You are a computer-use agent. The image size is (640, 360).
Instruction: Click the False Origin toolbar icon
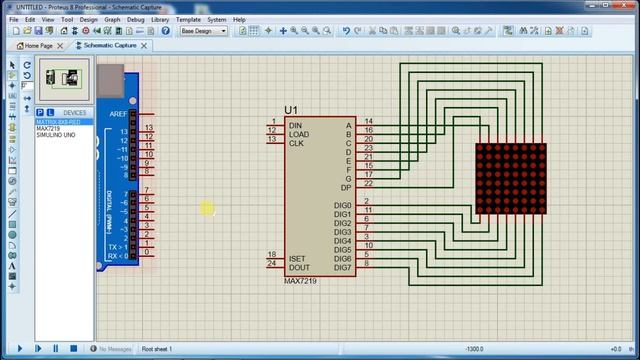point(268,31)
